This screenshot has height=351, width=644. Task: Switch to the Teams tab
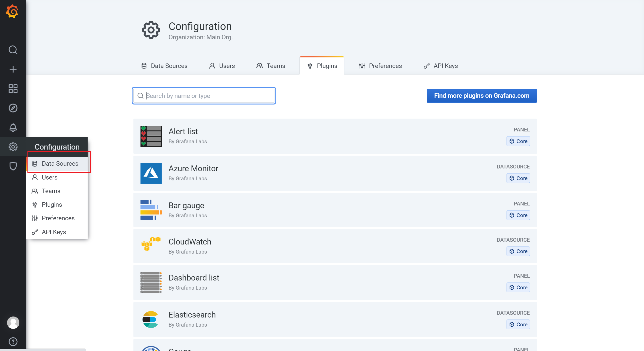pos(271,66)
